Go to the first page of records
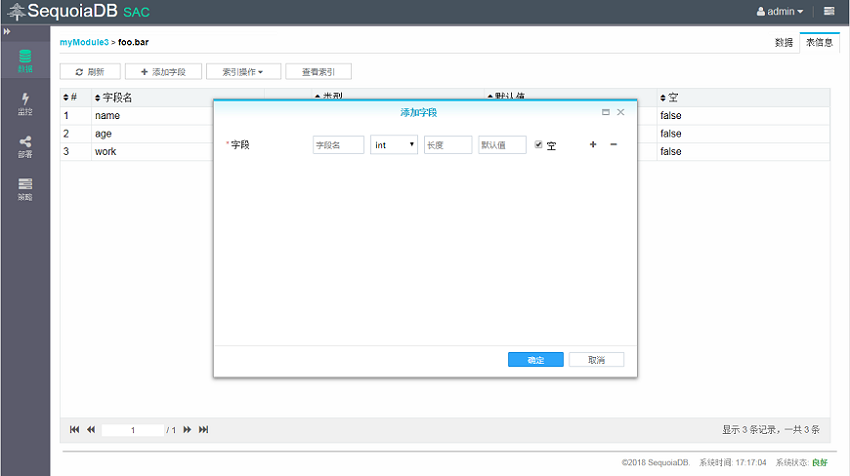 75,430
